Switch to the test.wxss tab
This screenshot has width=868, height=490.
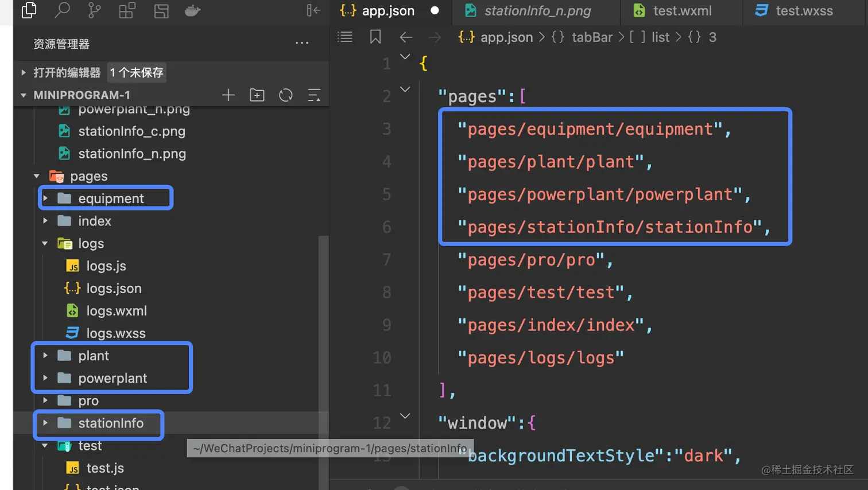coord(804,11)
